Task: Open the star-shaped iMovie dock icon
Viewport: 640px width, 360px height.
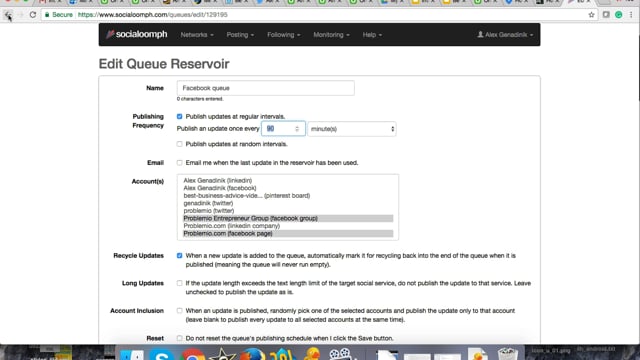Action: (222, 353)
